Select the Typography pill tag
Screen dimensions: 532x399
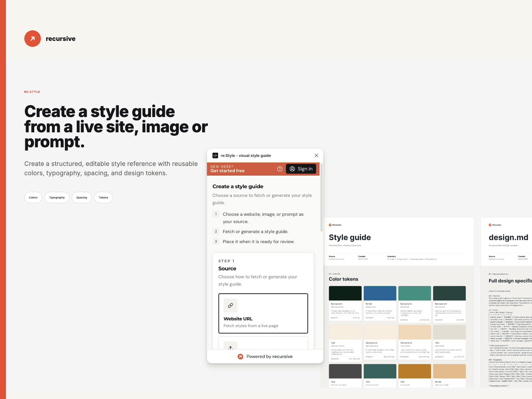pyautogui.click(x=57, y=198)
